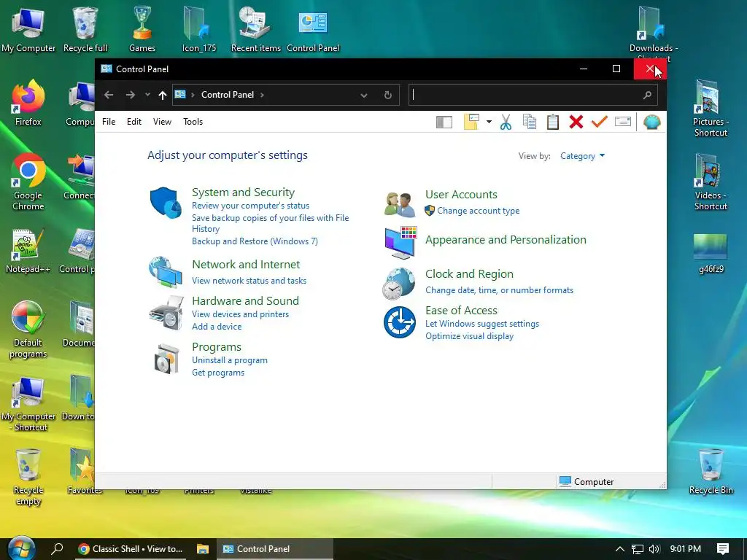This screenshot has width=747, height=560.
Task: Click the Hardware and Sound printer icon
Action: pyautogui.click(x=166, y=313)
